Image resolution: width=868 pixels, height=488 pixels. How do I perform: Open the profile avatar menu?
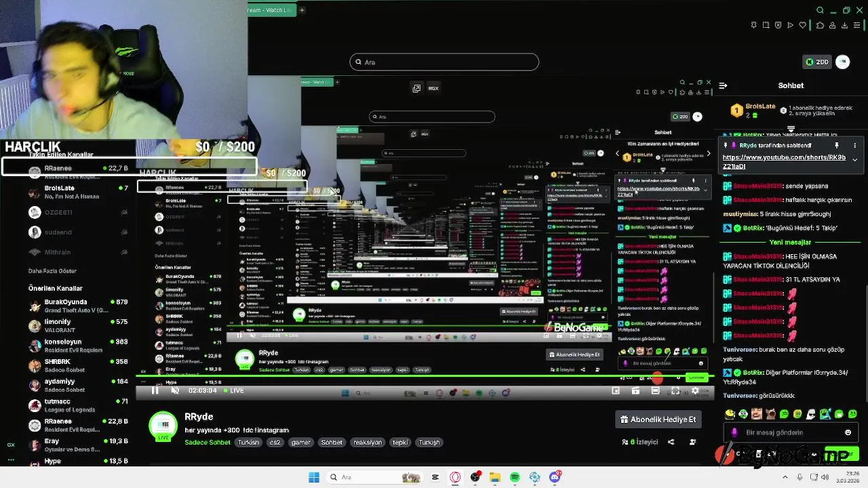click(843, 62)
